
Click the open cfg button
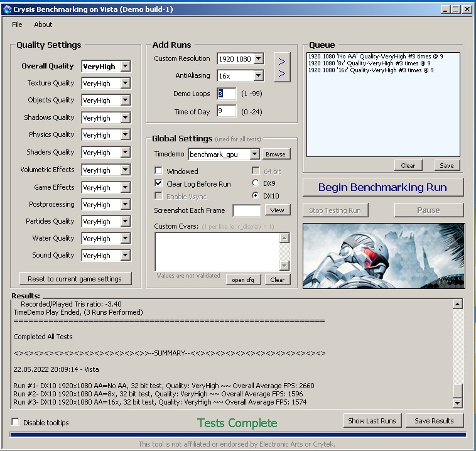click(x=243, y=280)
